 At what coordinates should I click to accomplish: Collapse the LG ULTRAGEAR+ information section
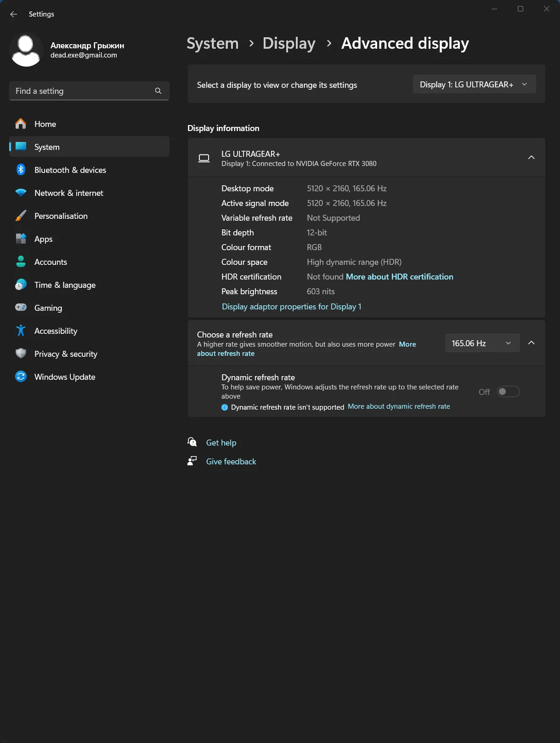531,158
